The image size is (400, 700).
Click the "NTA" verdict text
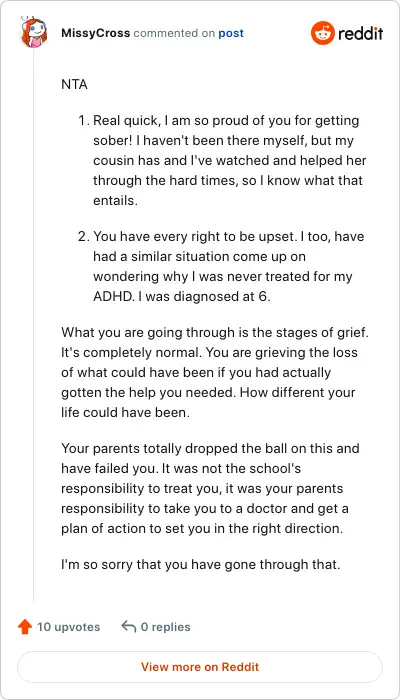pos(74,84)
